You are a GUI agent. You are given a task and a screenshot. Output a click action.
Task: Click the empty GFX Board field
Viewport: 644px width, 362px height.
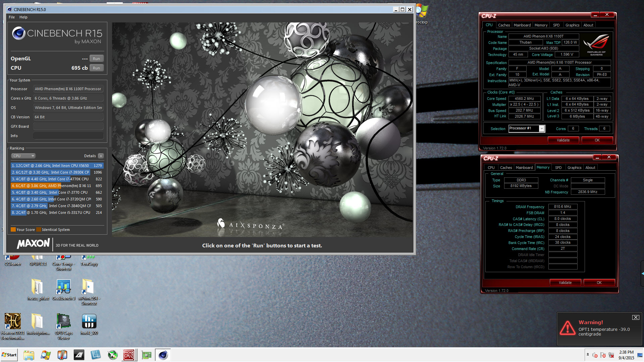click(68, 126)
